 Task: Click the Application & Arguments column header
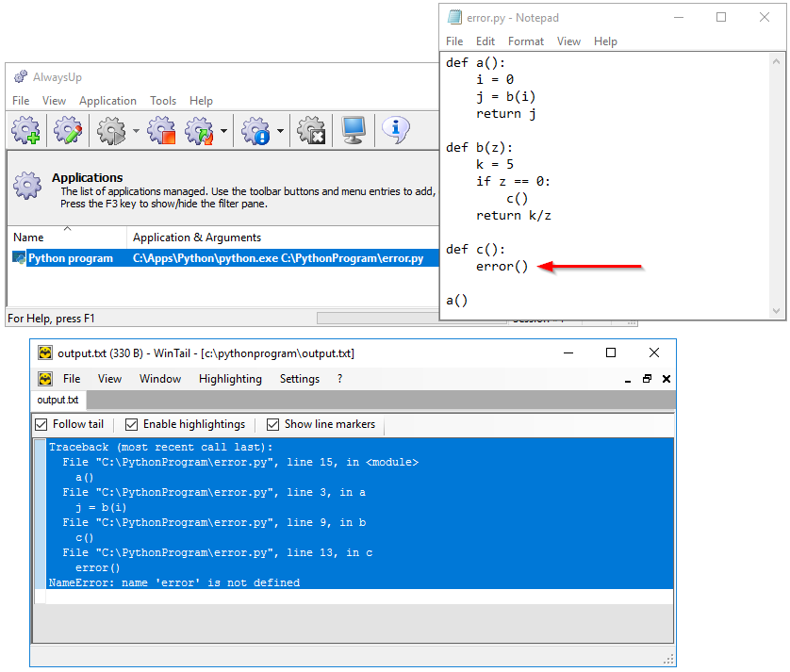[283, 238]
